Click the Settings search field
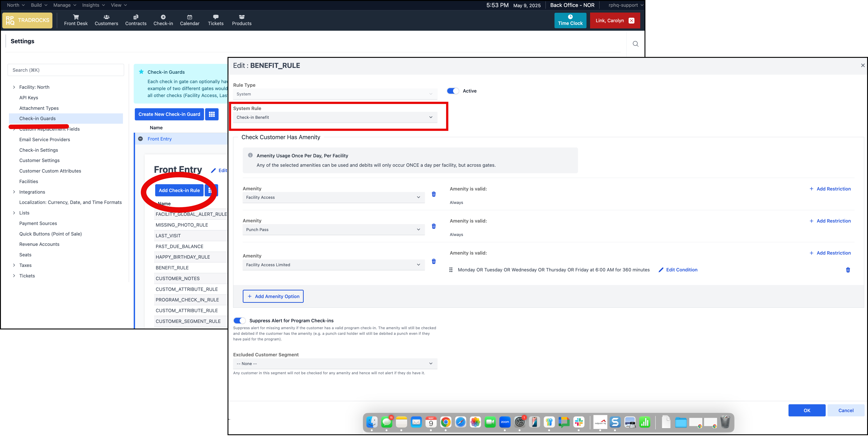 (x=66, y=70)
